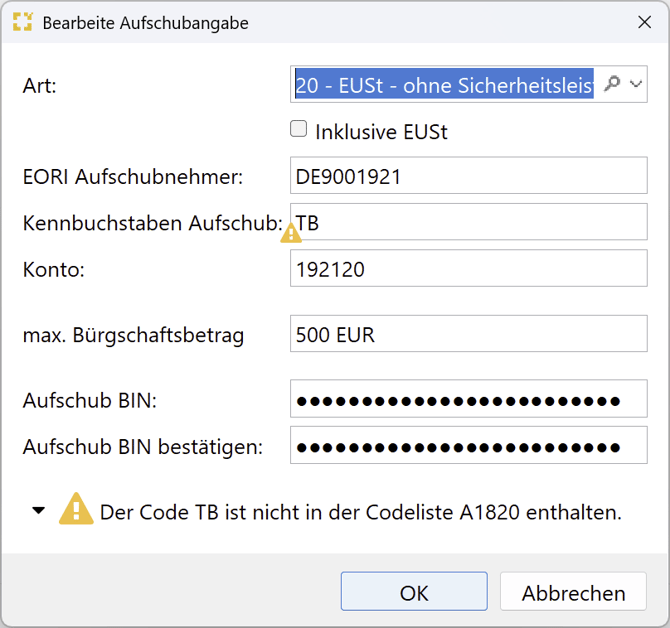Confirm the dialog with OK
The width and height of the screenshot is (670, 628).
(x=414, y=592)
